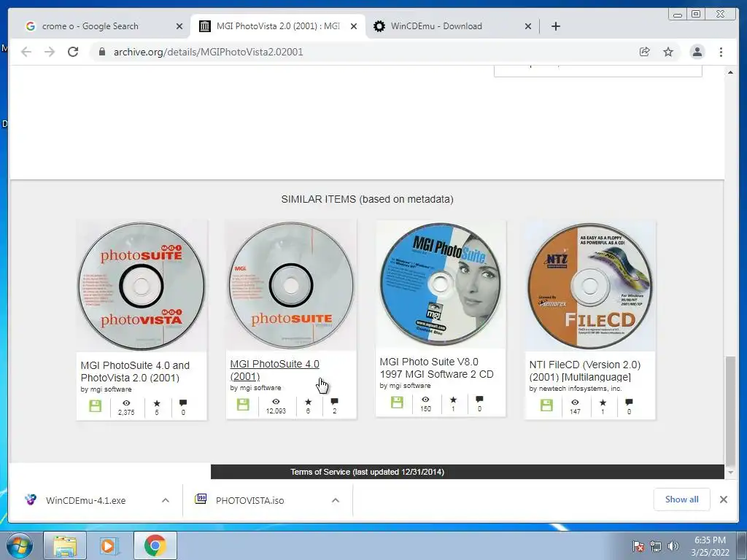The width and height of the screenshot is (747, 560).
Task: Click network icon in system tray
Action: click(x=656, y=546)
